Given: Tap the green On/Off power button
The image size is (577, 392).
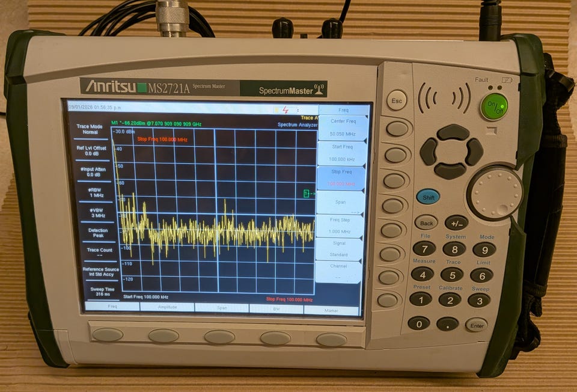Looking at the screenshot, I should [494, 107].
